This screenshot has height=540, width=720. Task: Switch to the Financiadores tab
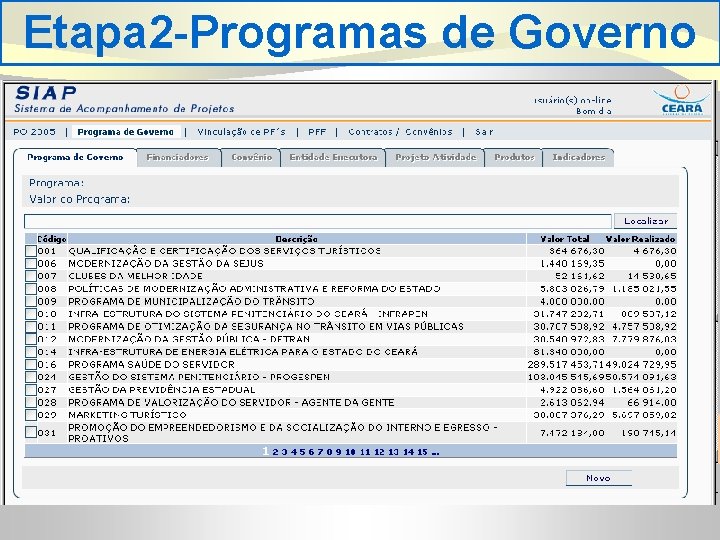point(178,158)
